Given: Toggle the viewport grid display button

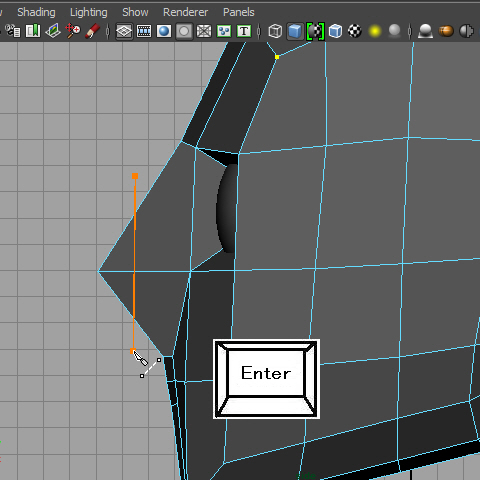Looking at the screenshot, I should coord(124,31).
